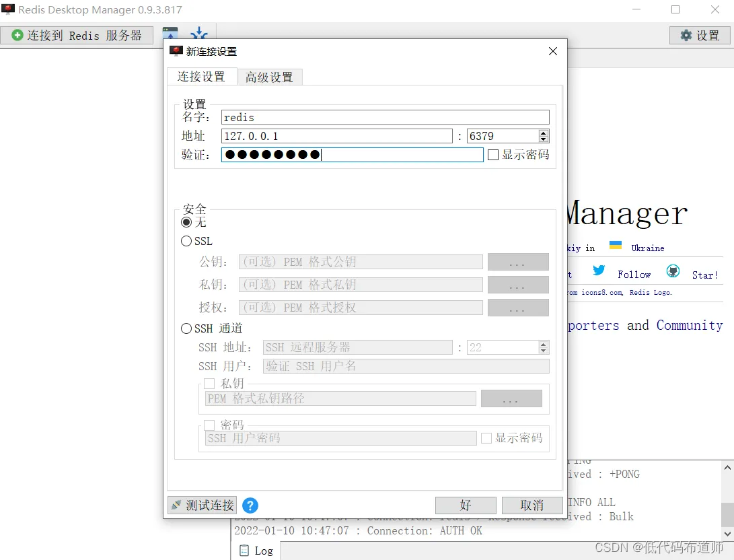Click the 取消 cancel button
The height and width of the screenshot is (560, 734).
532,505
